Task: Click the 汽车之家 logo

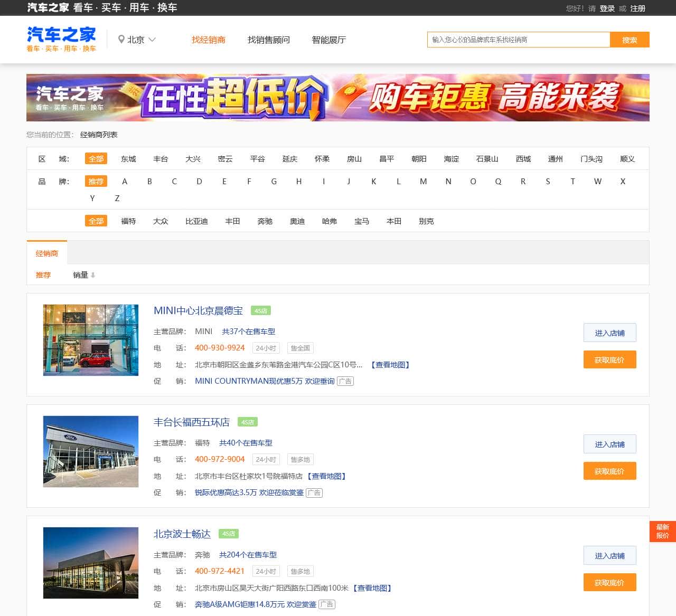Action: click(61, 39)
